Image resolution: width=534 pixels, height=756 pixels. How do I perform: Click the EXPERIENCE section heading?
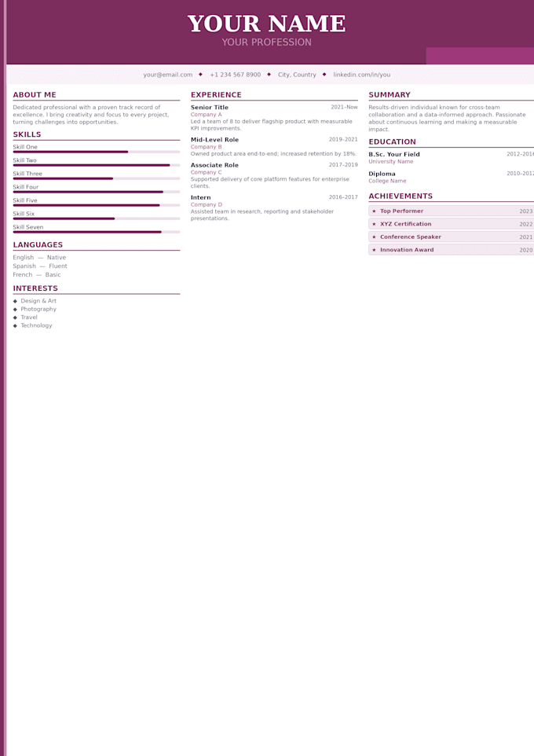[x=216, y=95]
